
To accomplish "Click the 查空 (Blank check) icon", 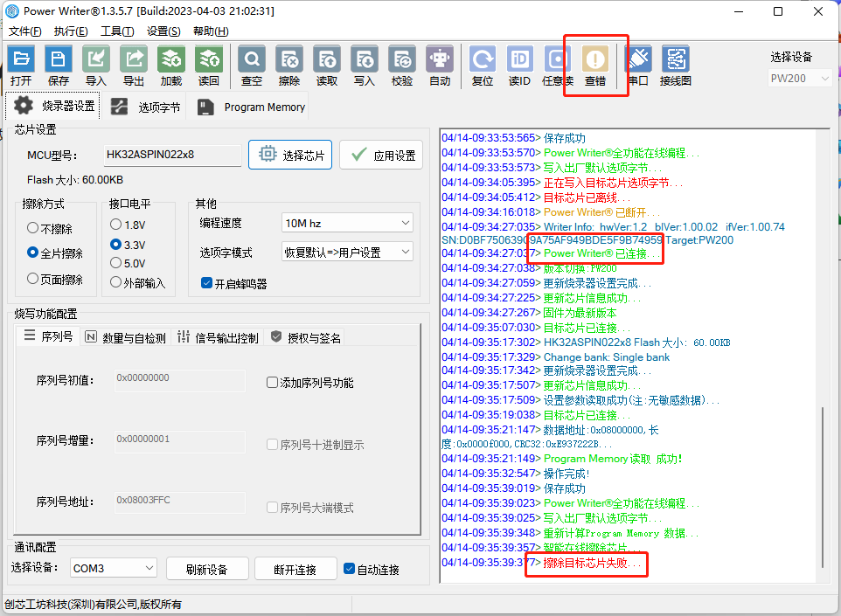I will click(x=252, y=66).
